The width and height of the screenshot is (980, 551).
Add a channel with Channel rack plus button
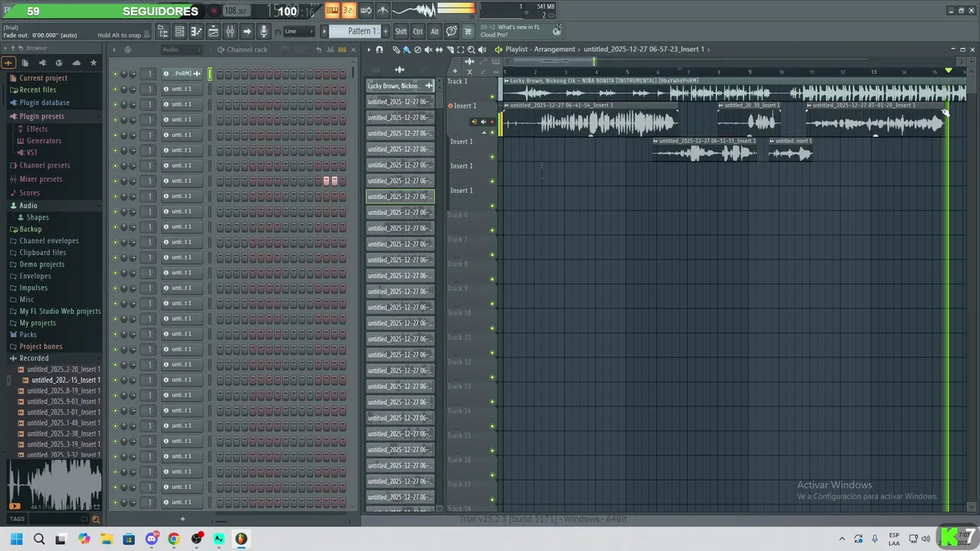pos(182,519)
